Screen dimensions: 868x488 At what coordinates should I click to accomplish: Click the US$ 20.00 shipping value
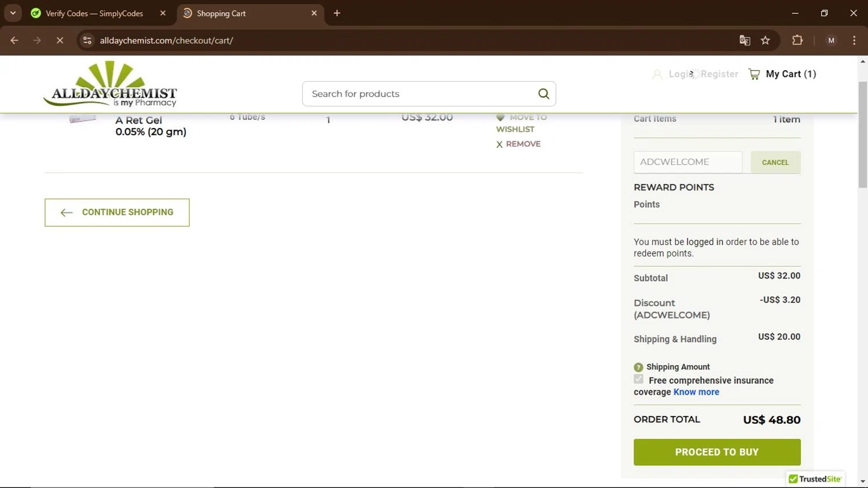coord(779,336)
